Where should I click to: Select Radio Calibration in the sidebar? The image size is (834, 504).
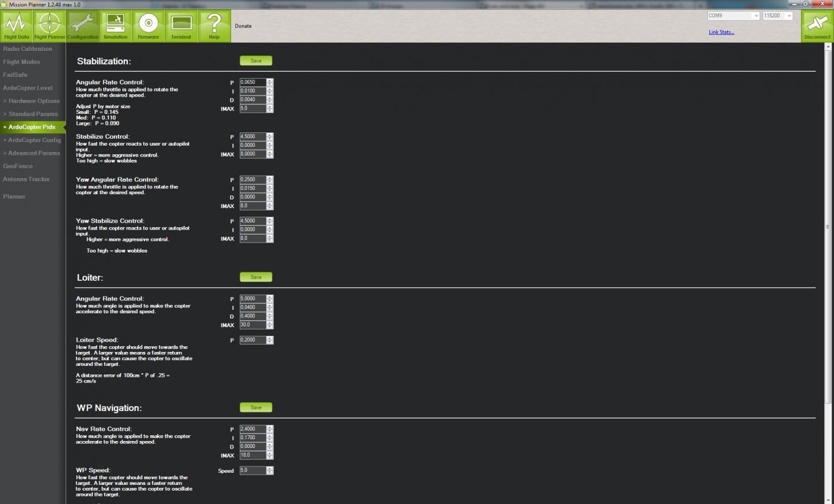pos(28,49)
